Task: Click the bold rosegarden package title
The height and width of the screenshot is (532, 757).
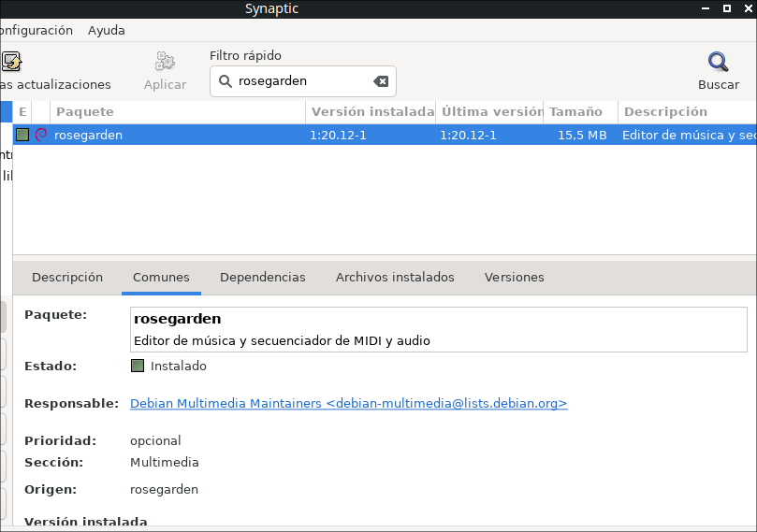Action: click(178, 319)
